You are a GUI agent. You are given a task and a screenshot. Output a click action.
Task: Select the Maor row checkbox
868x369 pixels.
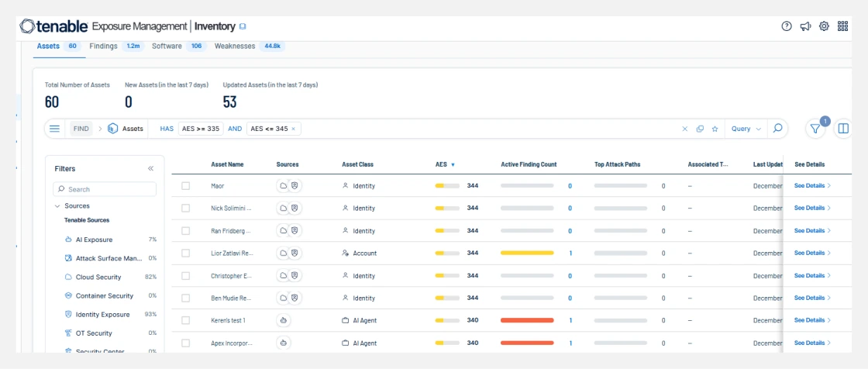(185, 185)
